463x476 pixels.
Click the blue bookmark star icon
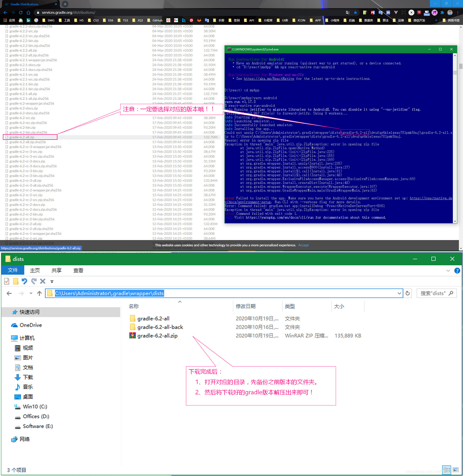(355, 12)
